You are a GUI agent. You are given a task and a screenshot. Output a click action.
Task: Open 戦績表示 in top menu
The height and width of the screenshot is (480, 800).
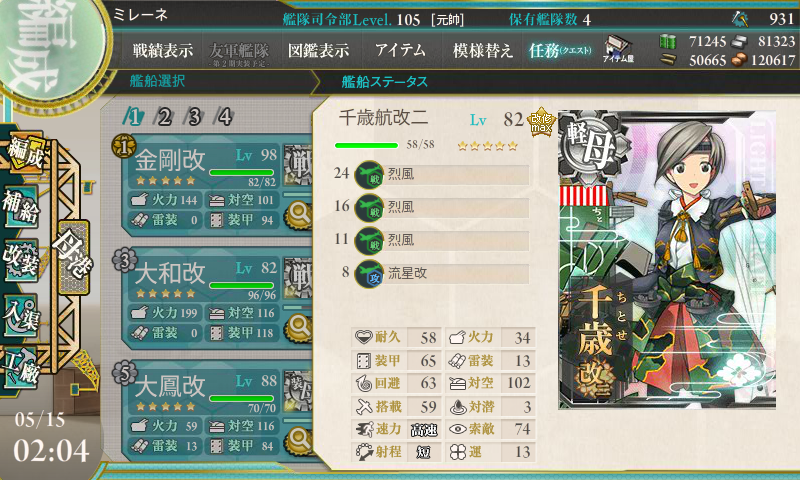coord(163,50)
